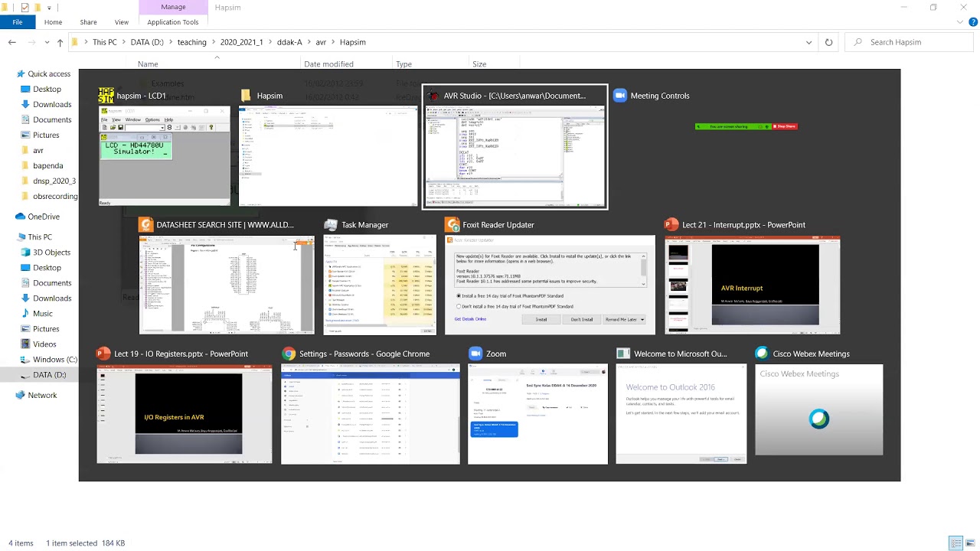Screen dimensions: 980x551
Task: Open the Lect 21 - Interrupt.pptx PowerPoint thumbnail
Action: click(x=752, y=285)
